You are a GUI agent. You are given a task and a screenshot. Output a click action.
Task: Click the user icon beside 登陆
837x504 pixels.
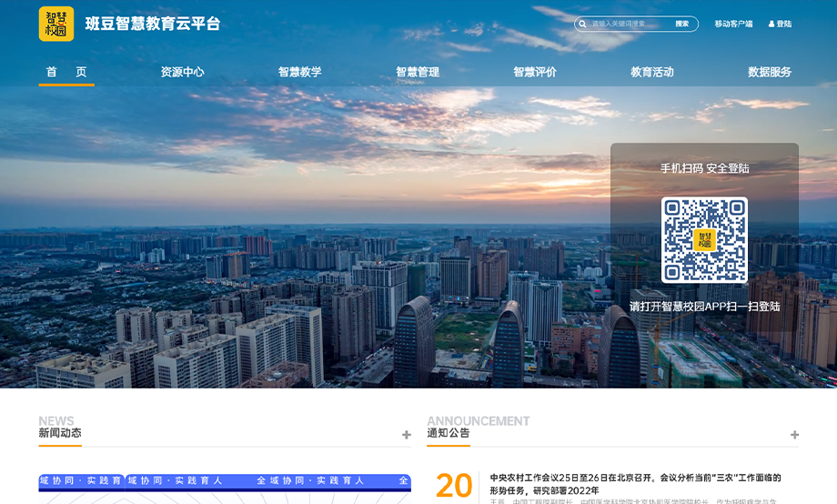[x=771, y=24]
